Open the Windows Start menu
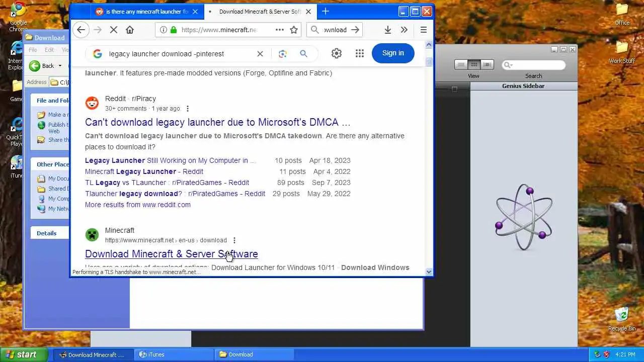Image resolution: width=644 pixels, height=362 pixels. point(24,354)
